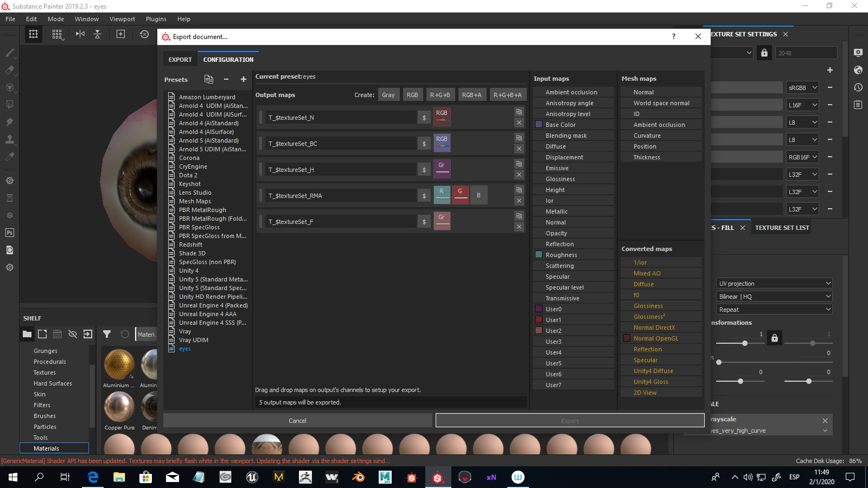Click the duplicate preset icon next to Presets
Screen dimensions: 868x488
[x=209, y=79]
